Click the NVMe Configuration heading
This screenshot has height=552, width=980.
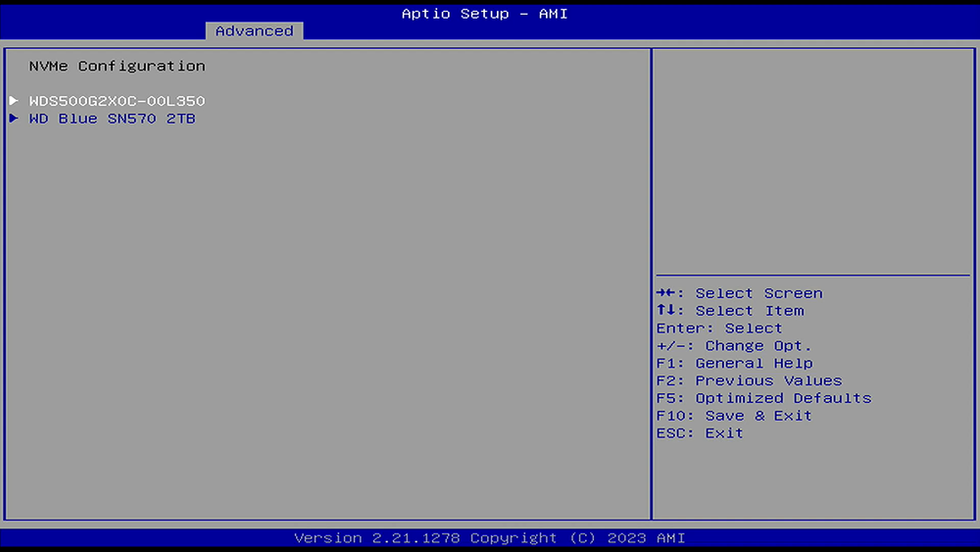[x=117, y=66]
